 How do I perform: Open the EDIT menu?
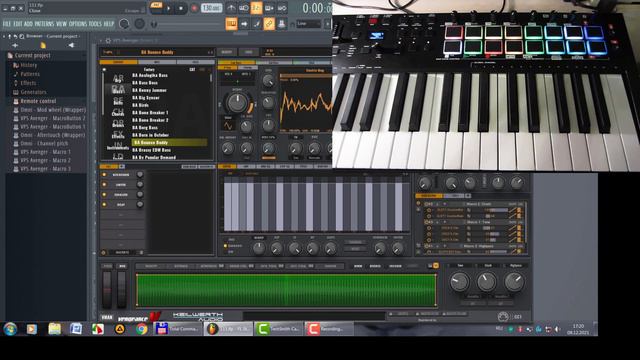(18, 24)
